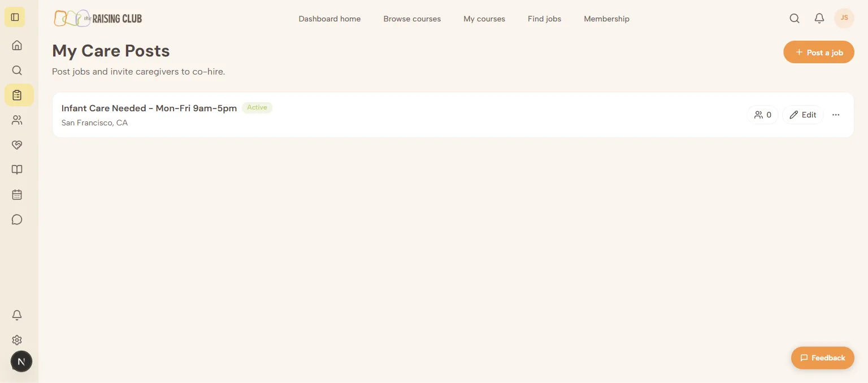Open the Feedback button
Viewport: 868px width, 383px height.
823,358
